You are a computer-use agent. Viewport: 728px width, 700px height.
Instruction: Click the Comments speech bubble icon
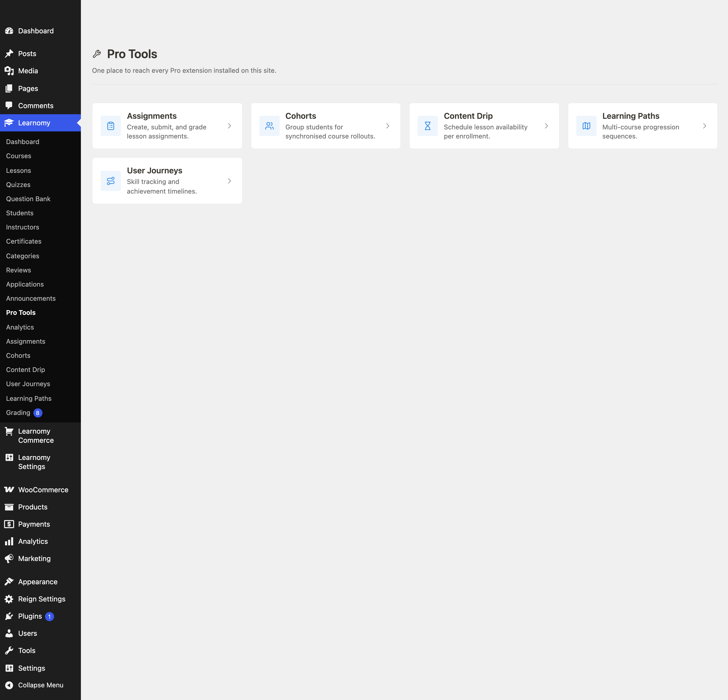point(9,105)
